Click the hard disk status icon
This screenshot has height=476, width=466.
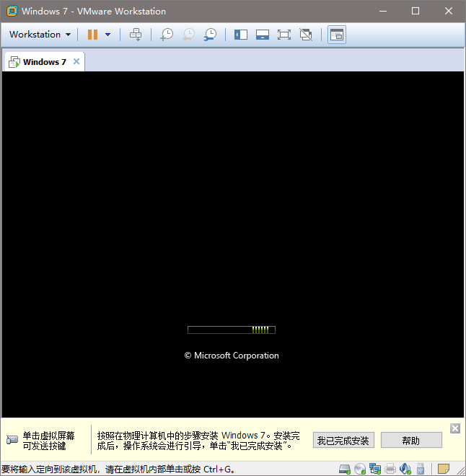pyautogui.click(x=345, y=469)
